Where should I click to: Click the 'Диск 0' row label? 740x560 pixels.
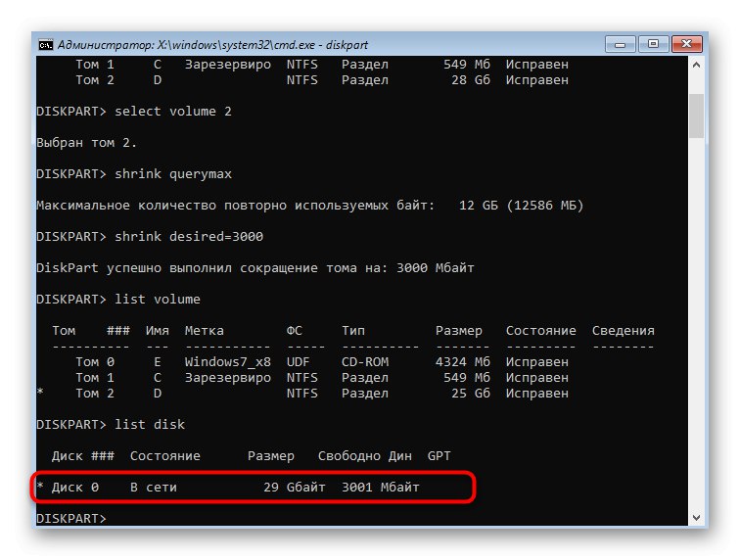(x=75, y=488)
